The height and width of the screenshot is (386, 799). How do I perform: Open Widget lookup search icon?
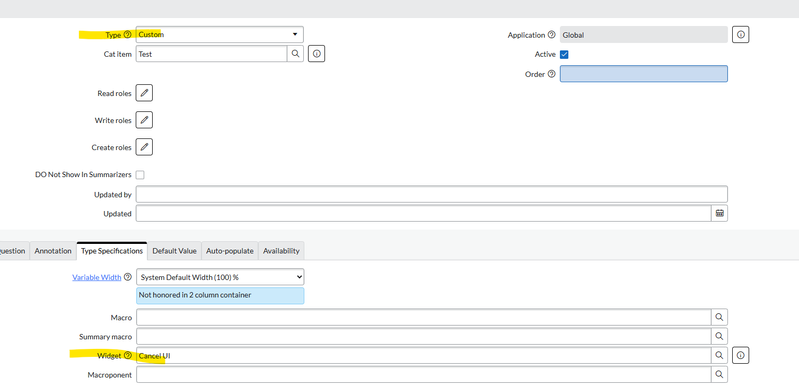coord(719,355)
